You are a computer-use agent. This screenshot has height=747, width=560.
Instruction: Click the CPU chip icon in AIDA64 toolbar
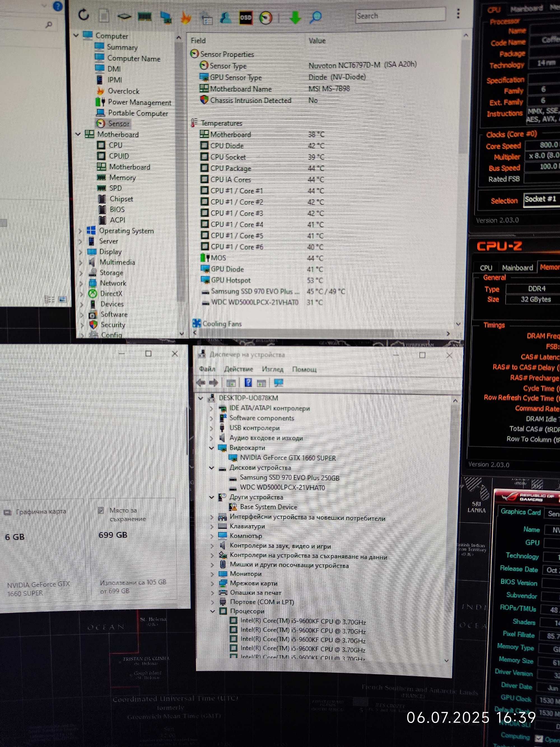coord(124,16)
